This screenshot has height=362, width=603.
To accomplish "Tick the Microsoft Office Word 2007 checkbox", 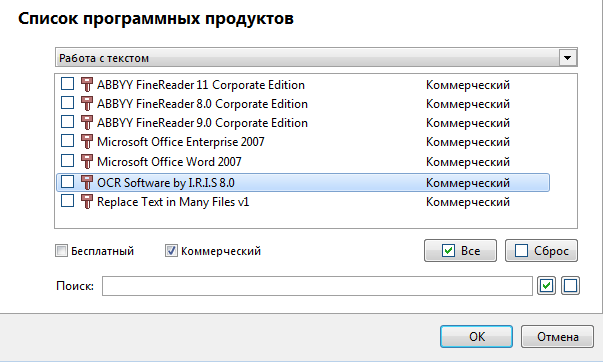I will (x=67, y=160).
